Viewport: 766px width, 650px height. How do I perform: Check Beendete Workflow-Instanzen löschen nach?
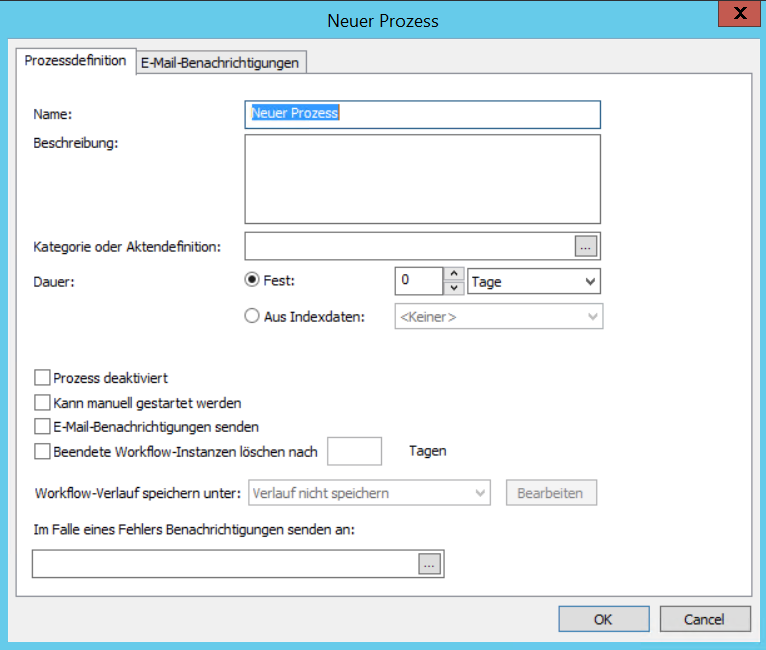42,451
